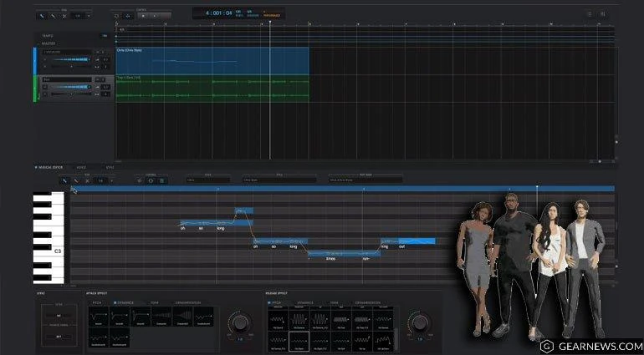Viewport: 644px width, 355px height.
Task: Choose the last release preset in bottom row
Action: (383, 341)
